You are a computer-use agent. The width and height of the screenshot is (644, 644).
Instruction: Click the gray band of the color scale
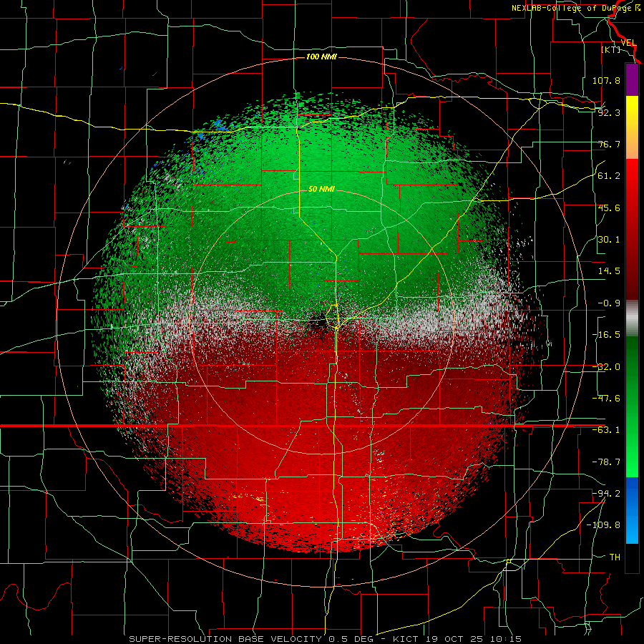[632, 318]
